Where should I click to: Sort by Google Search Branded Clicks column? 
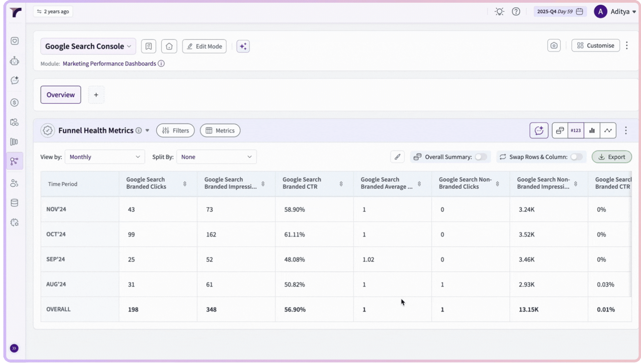[x=185, y=184]
